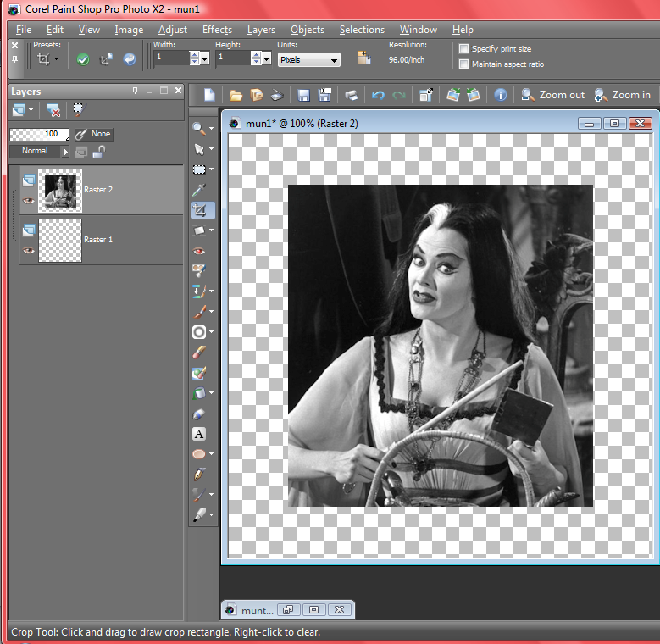
Task: Click the Width input field
Action: (x=171, y=59)
